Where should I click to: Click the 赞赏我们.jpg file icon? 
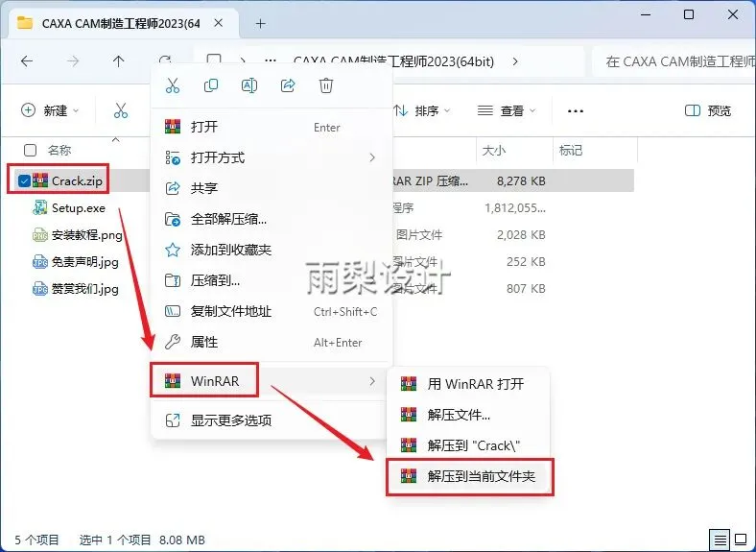tap(39, 289)
